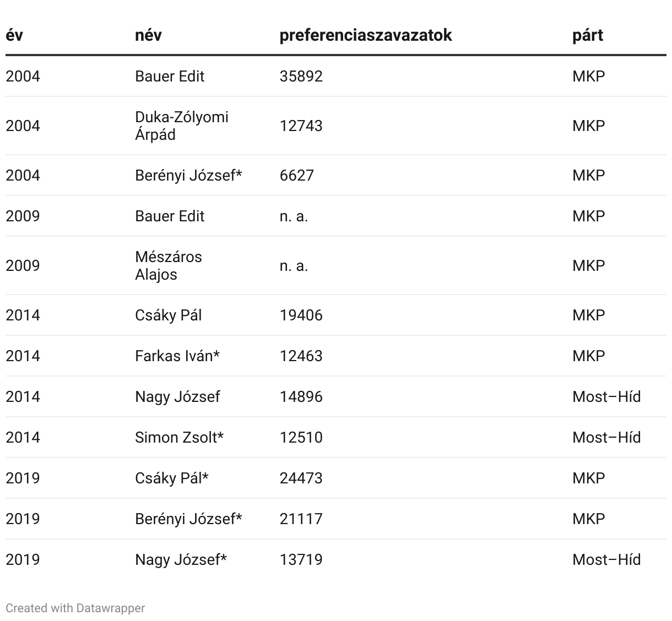Image resolution: width=672 pixels, height=621 pixels.
Task: Sort by the 'preferenciaszavazatok' column header
Action: point(365,35)
